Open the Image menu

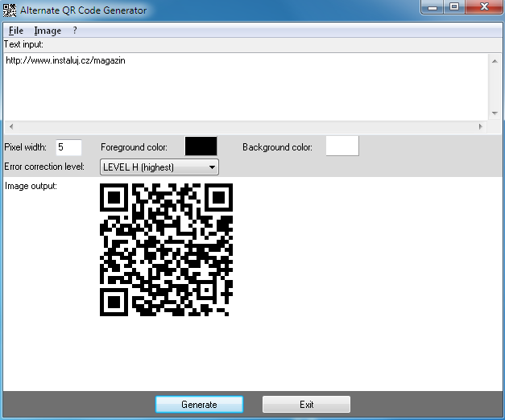tap(48, 31)
